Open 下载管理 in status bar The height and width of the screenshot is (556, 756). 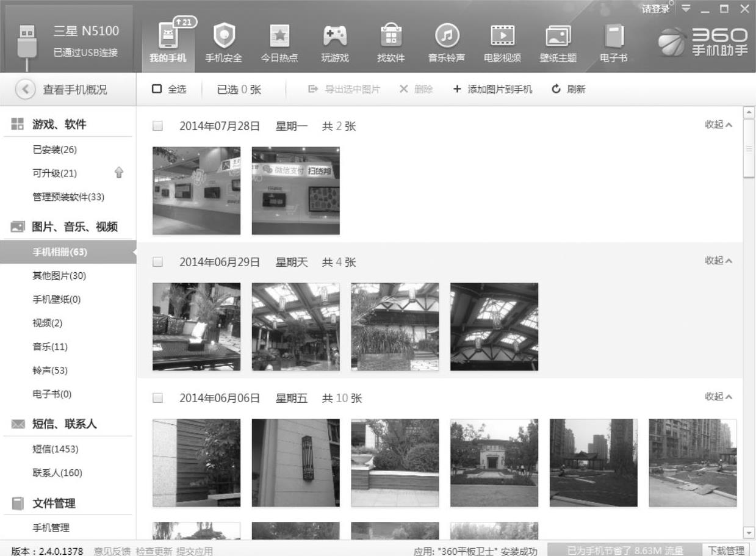[x=726, y=551]
